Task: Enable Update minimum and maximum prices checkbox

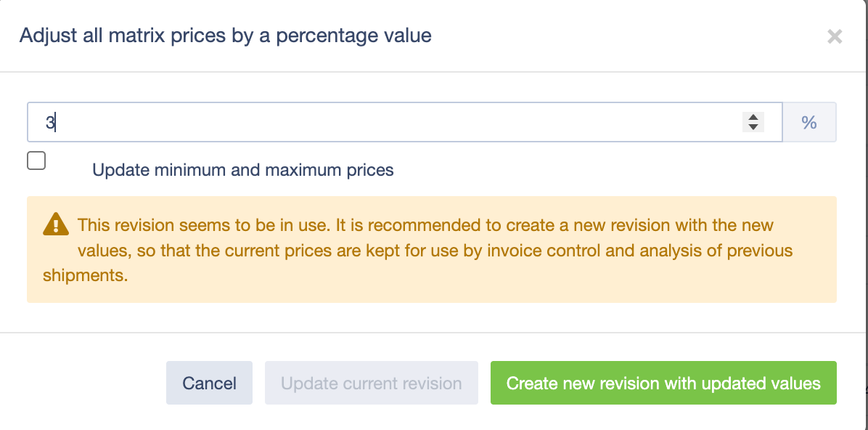Action: [x=36, y=161]
